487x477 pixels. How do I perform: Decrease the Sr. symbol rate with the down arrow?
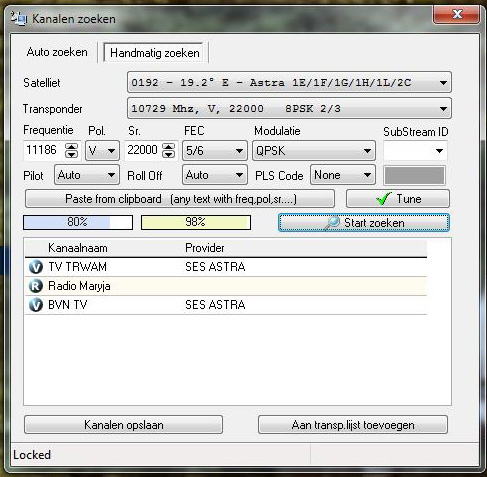(x=168, y=154)
